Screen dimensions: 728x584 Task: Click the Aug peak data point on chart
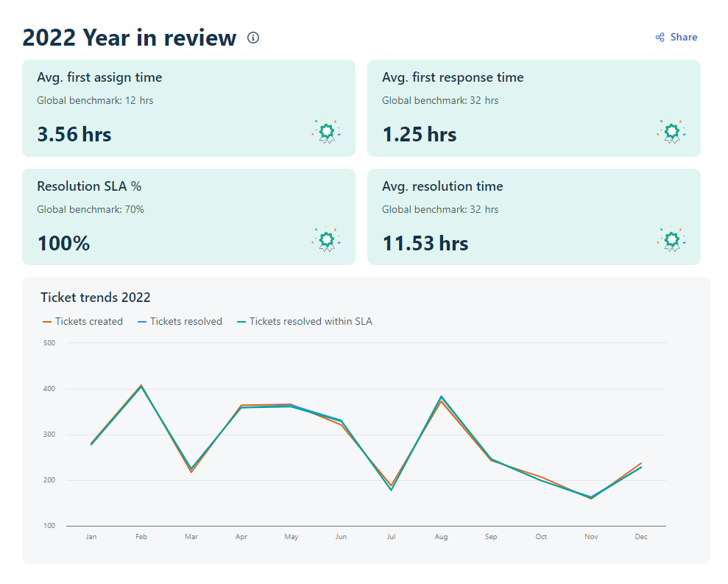click(441, 397)
